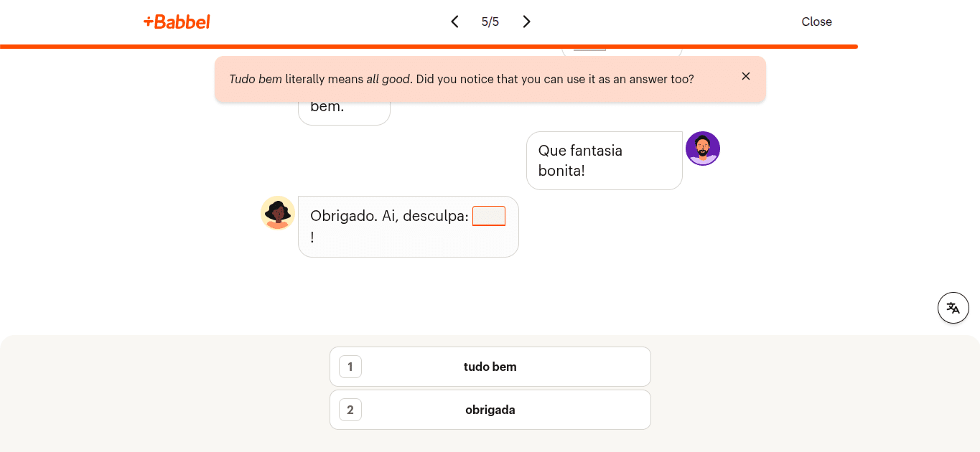Click the right arrow to advance

pyautogui.click(x=526, y=22)
